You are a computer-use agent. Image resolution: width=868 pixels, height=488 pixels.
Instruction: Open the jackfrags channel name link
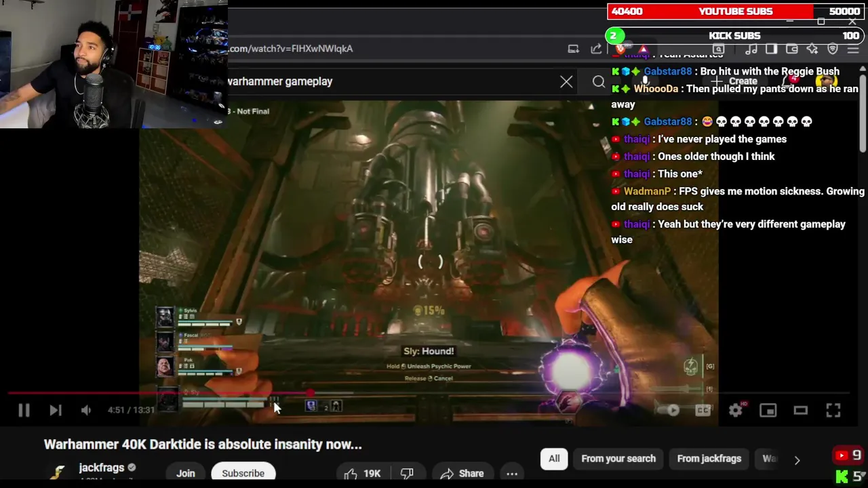click(x=102, y=468)
